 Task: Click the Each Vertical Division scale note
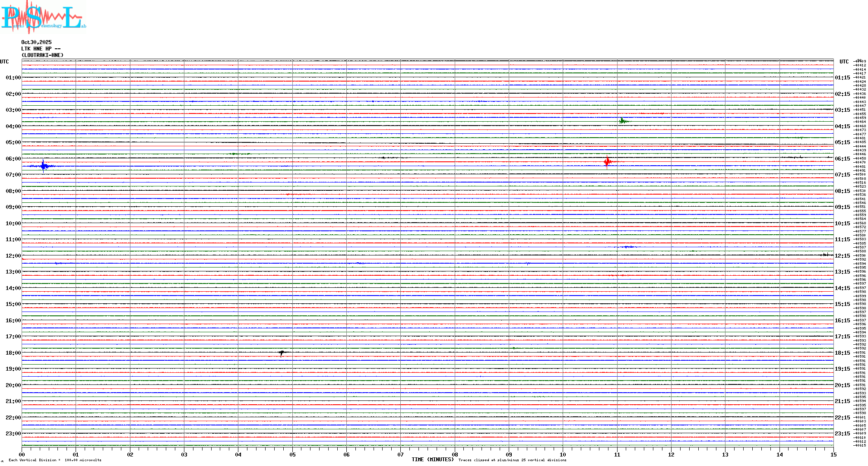55,460
